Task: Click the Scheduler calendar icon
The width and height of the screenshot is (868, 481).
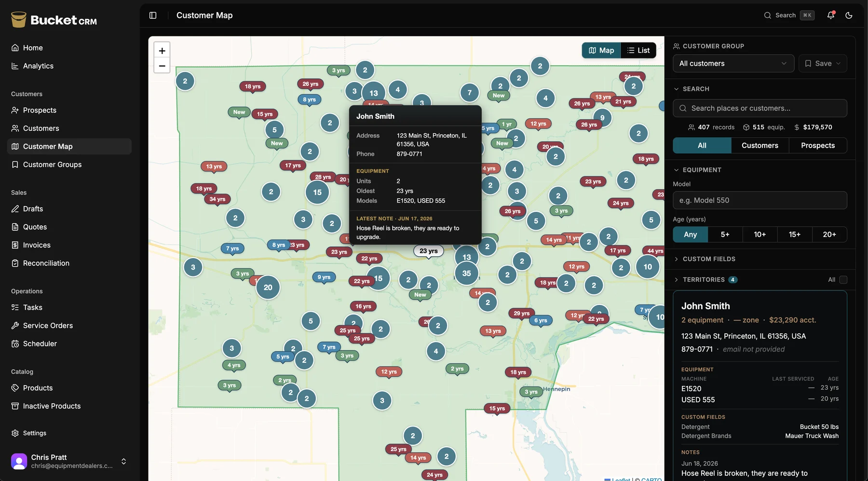Action: coord(15,344)
